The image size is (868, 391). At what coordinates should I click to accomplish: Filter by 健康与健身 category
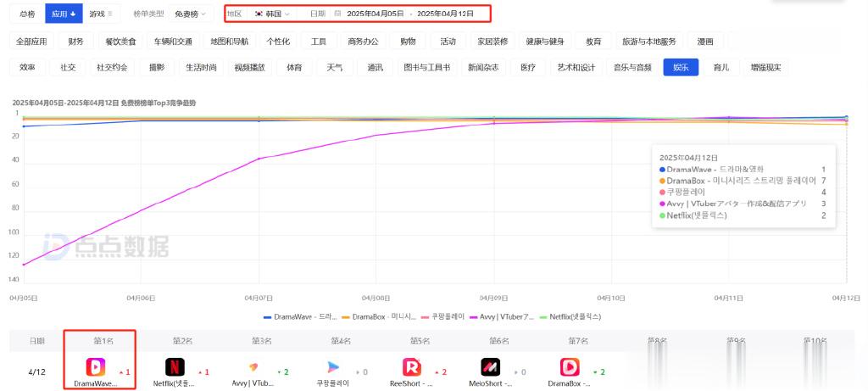(545, 42)
